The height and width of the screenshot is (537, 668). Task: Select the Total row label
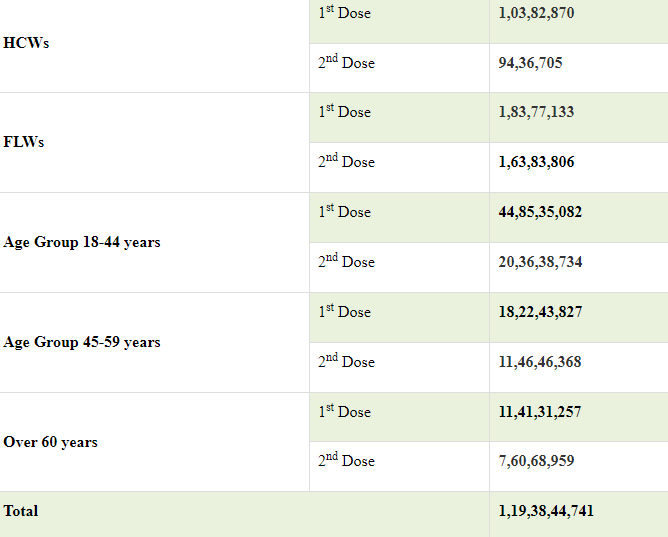pos(21,511)
